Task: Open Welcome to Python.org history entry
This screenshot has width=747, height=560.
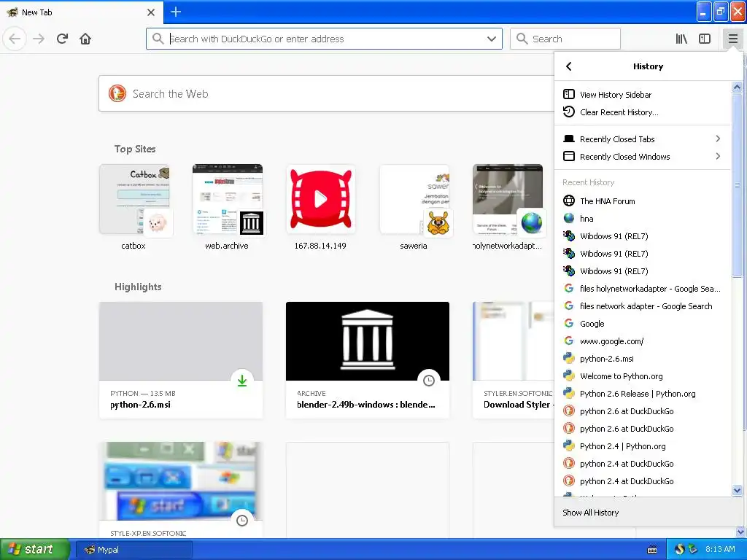Action: pyautogui.click(x=642, y=376)
